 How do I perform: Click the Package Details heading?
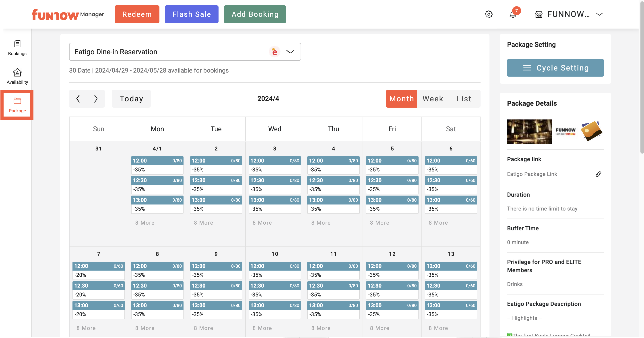pos(532,103)
